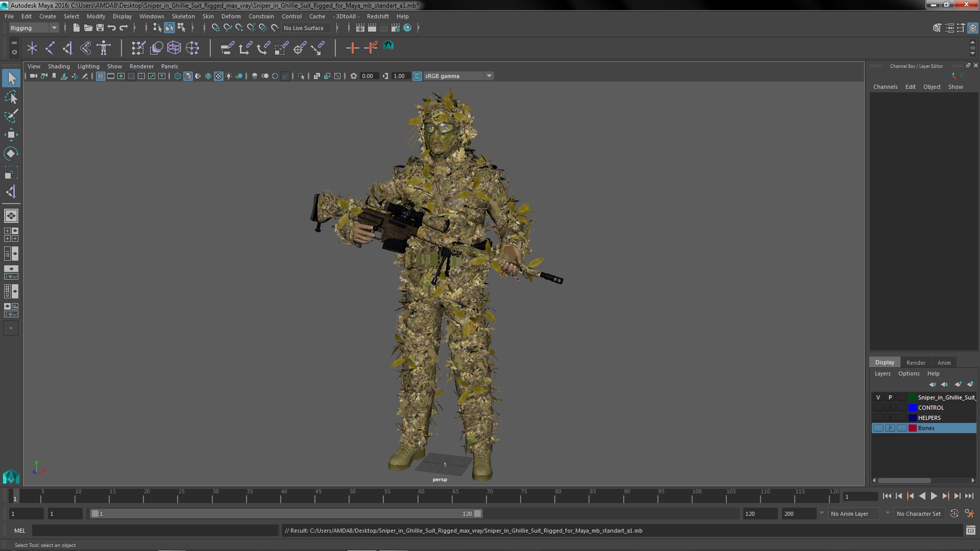
Task: Open the viewport Panels menu
Action: (169, 66)
